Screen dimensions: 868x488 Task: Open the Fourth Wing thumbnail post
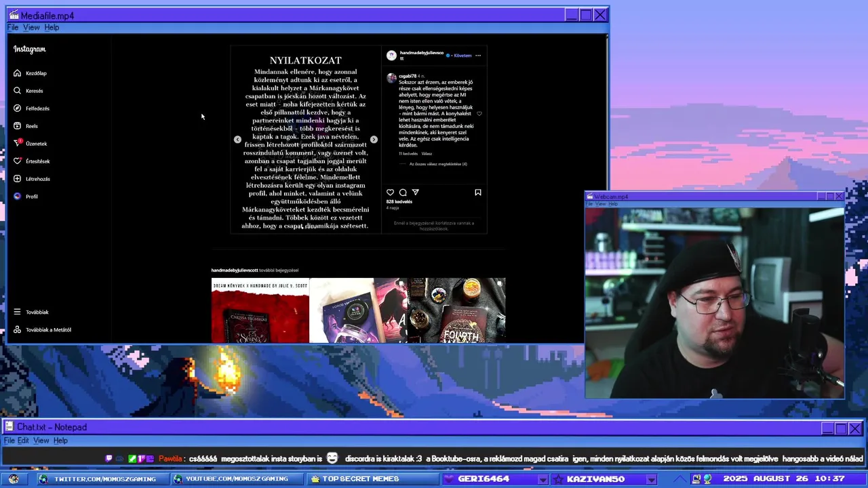456,310
